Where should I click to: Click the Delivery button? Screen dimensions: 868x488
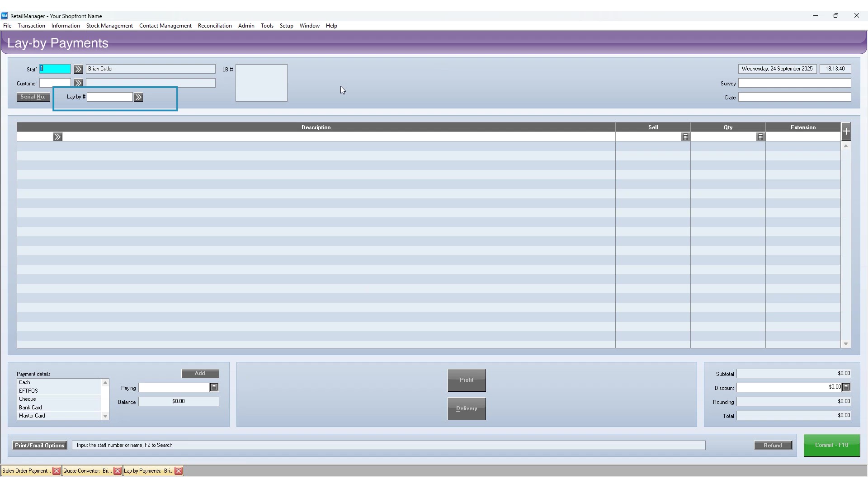click(x=467, y=408)
